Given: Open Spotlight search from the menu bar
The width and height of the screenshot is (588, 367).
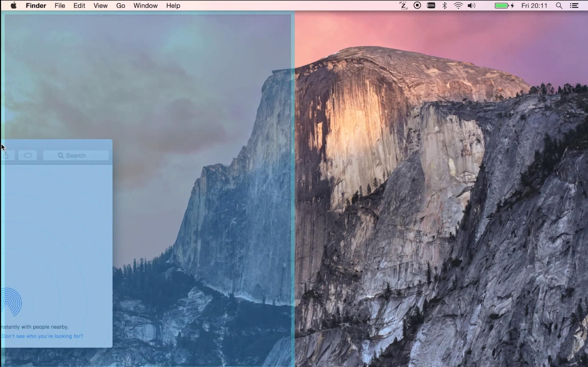Looking at the screenshot, I should [559, 5].
